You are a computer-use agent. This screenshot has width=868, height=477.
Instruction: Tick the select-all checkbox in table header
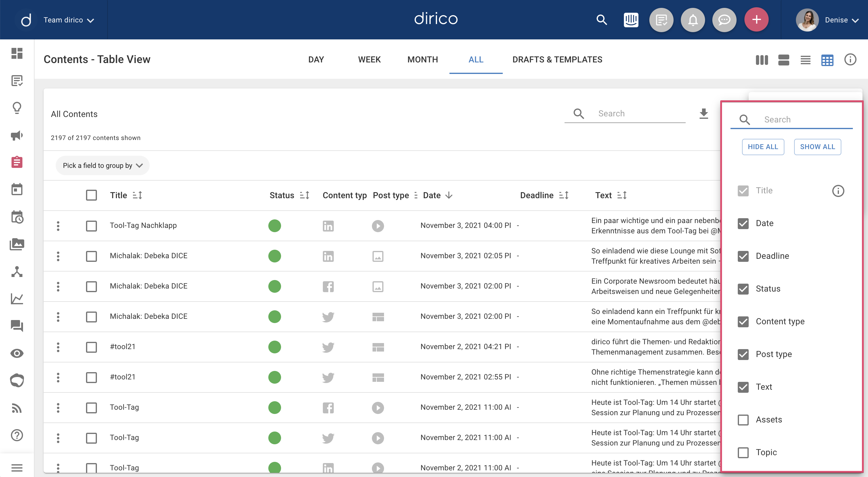point(91,195)
